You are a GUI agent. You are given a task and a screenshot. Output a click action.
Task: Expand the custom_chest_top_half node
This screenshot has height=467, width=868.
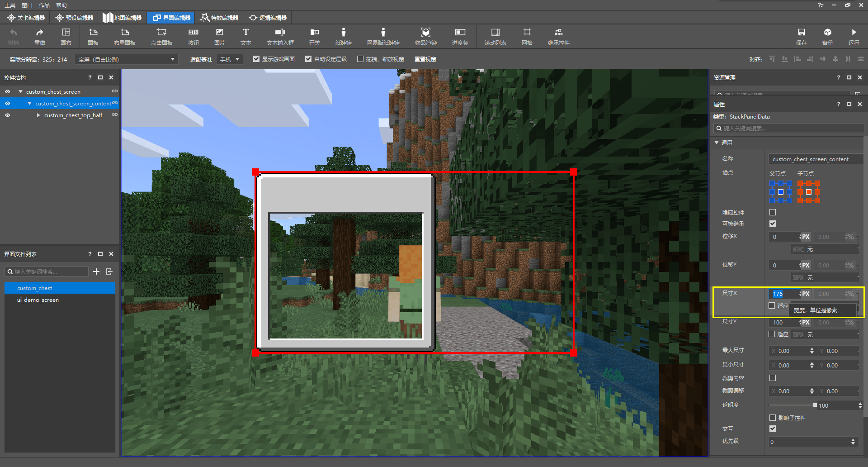38,115
